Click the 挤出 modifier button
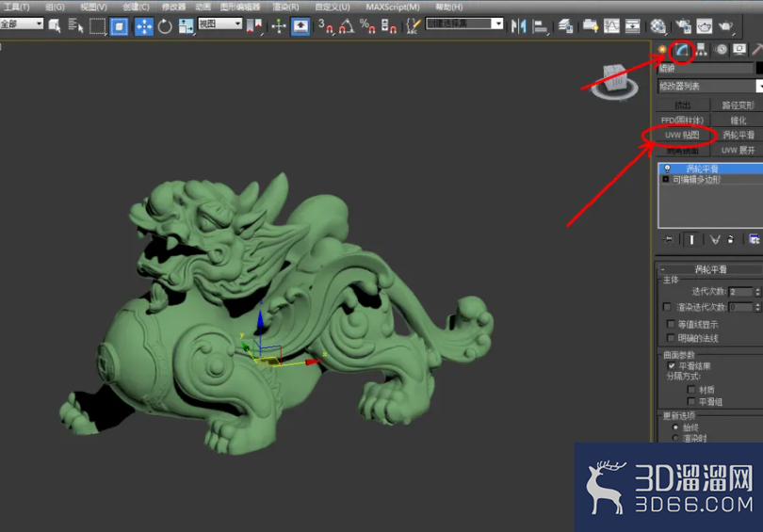763x532 pixels. point(682,105)
